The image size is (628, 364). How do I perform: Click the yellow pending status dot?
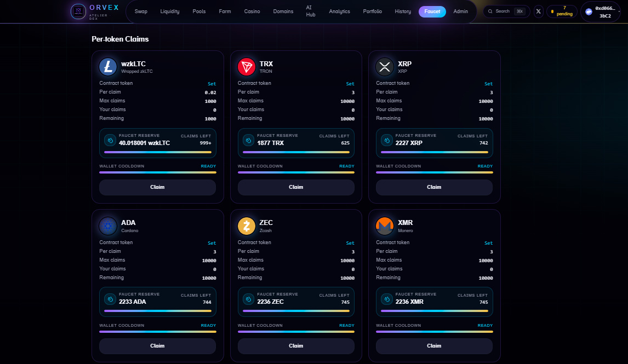click(552, 11)
